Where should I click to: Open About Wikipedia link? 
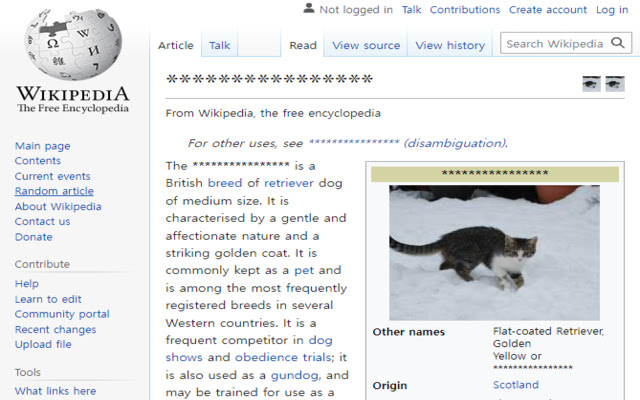[58, 207]
